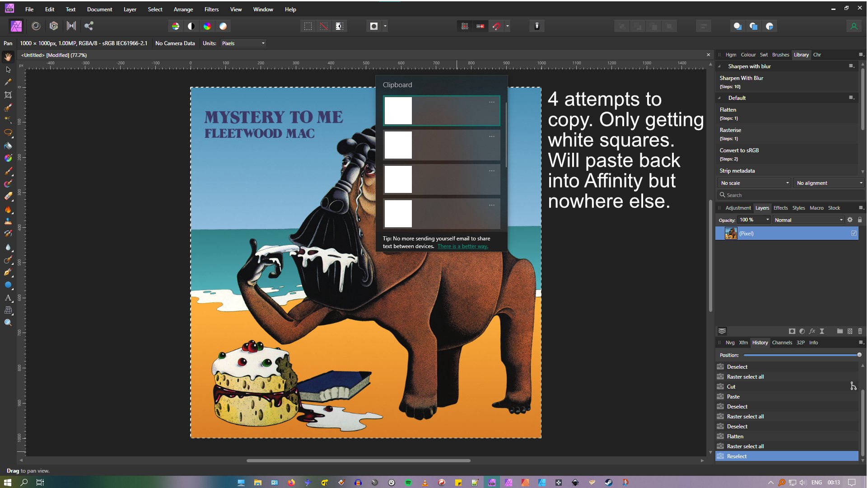The width and height of the screenshot is (868, 488).
Task: Open the Document menu
Action: [x=99, y=9]
